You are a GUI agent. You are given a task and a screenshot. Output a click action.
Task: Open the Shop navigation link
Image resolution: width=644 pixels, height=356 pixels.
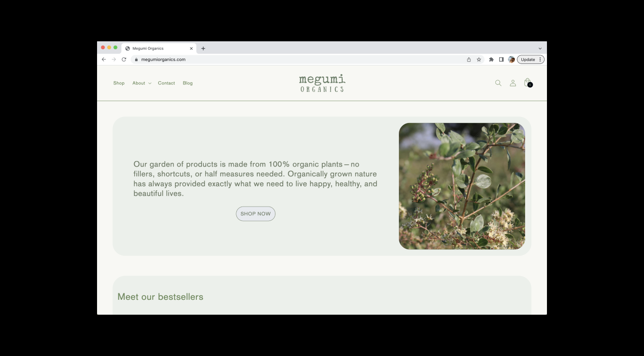click(119, 83)
